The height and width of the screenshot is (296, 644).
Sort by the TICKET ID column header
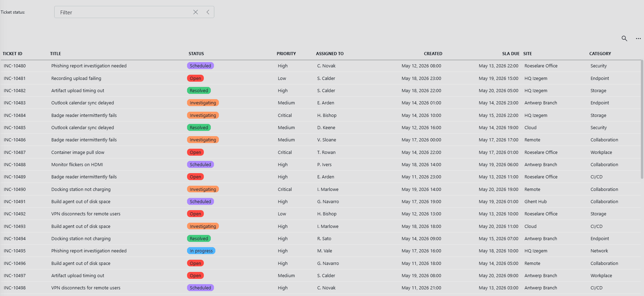(x=13, y=54)
